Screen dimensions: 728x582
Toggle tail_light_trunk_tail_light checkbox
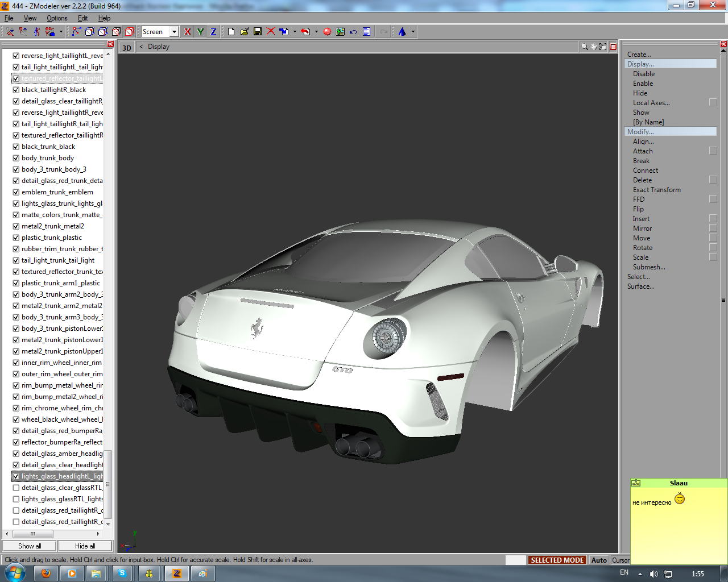[16, 260]
